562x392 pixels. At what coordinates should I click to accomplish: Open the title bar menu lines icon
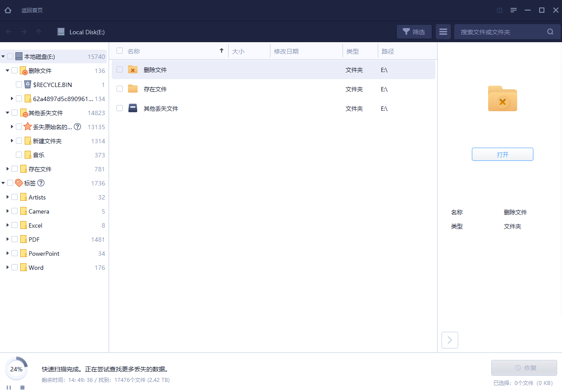click(x=513, y=10)
